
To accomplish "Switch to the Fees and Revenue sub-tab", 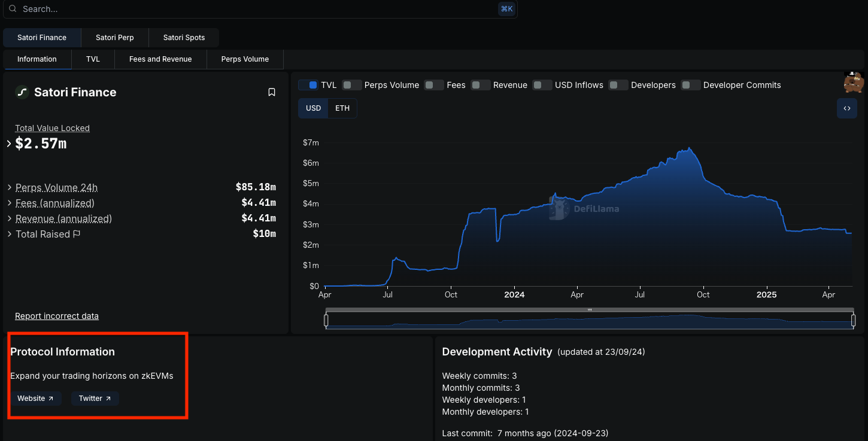I will [x=160, y=59].
